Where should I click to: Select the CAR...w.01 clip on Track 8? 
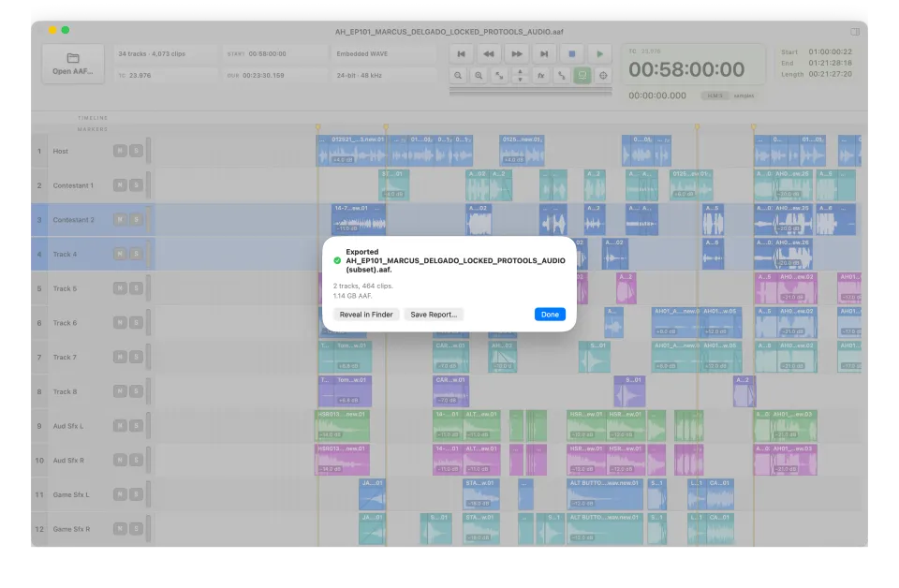(x=450, y=391)
